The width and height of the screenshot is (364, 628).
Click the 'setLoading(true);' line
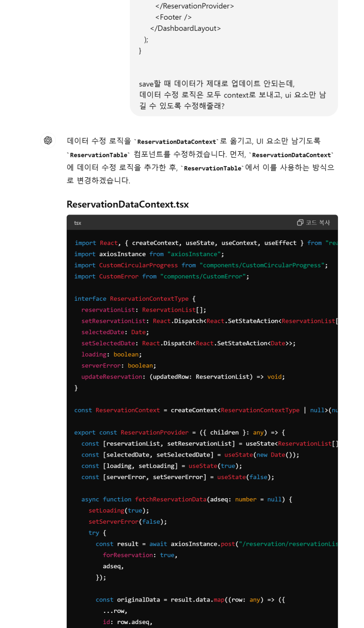tap(119, 511)
